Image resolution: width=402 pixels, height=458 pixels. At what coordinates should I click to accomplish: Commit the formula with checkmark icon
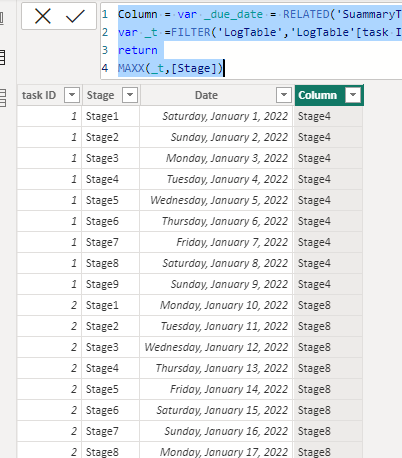pos(75,16)
